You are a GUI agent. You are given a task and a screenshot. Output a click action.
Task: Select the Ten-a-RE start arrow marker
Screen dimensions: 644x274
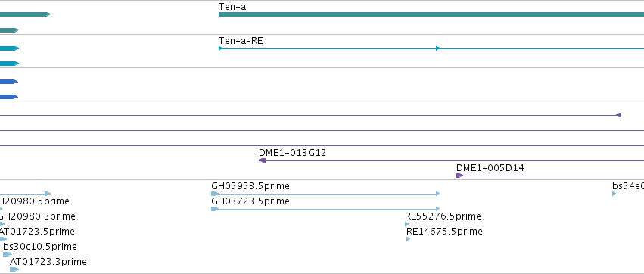[x=220, y=48]
